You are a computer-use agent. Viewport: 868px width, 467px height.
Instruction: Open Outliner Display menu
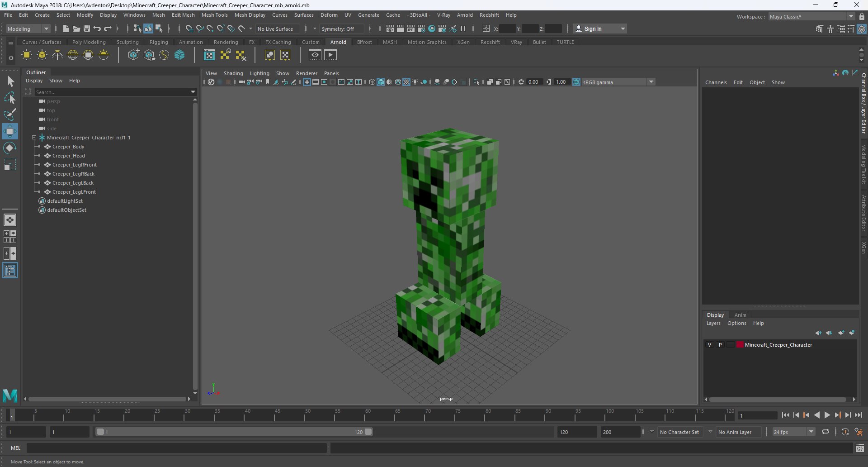pos(34,81)
